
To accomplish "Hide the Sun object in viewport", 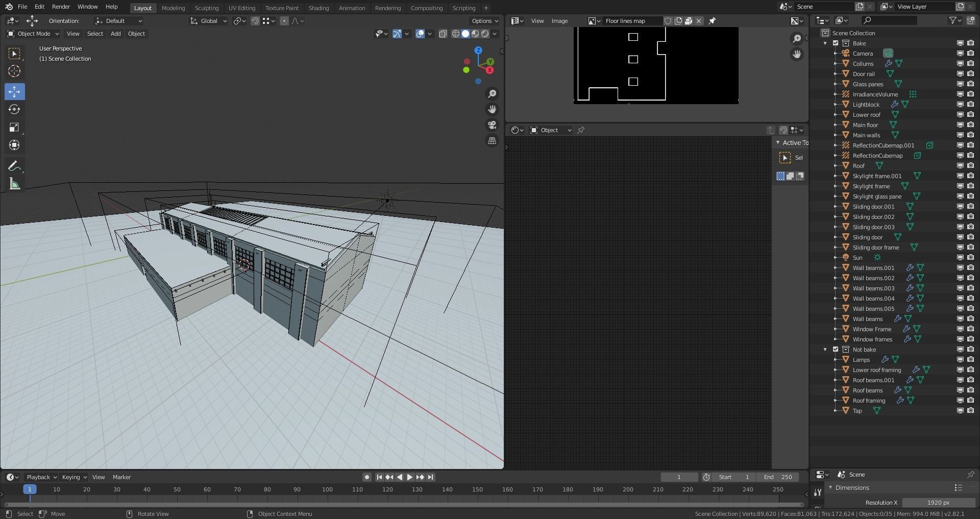I will coord(960,258).
